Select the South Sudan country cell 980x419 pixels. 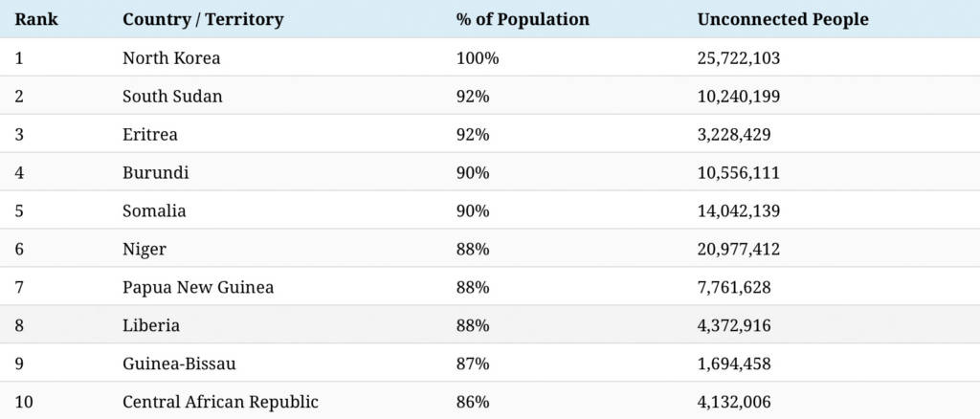(x=172, y=96)
